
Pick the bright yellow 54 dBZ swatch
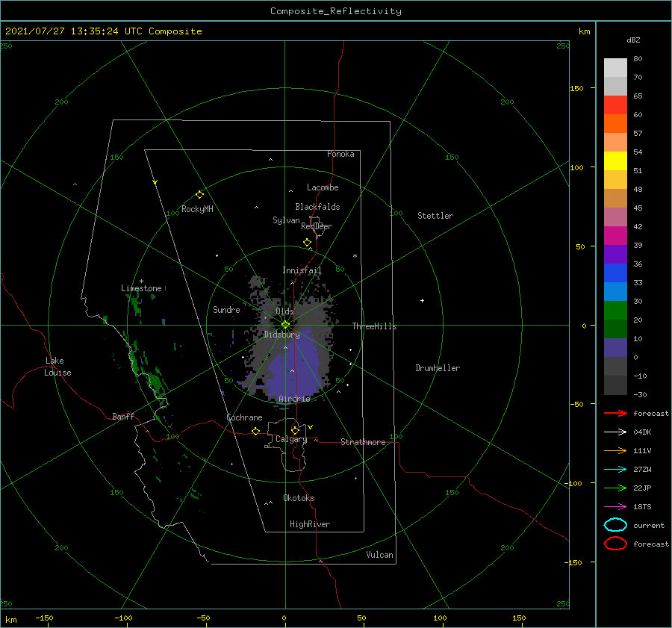(x=615, y=161)
